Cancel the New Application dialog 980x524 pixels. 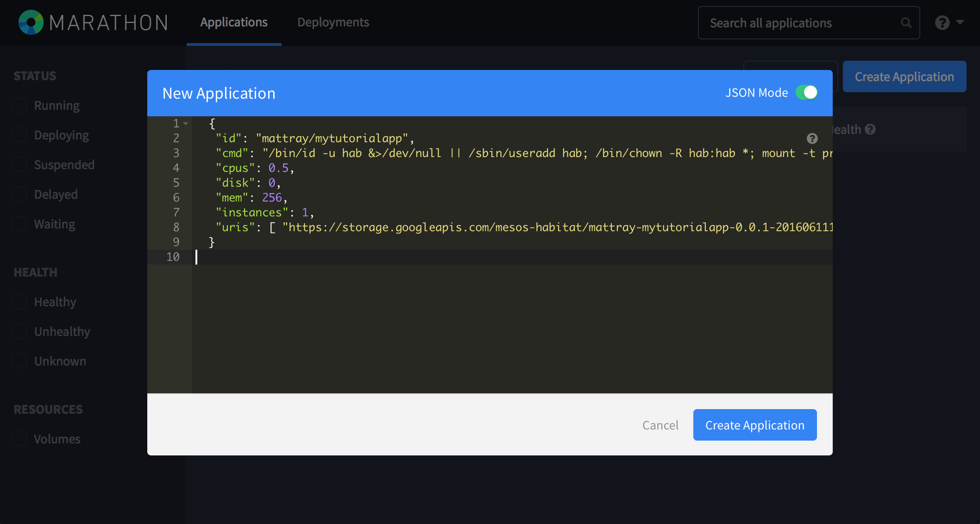pos(660,425)
